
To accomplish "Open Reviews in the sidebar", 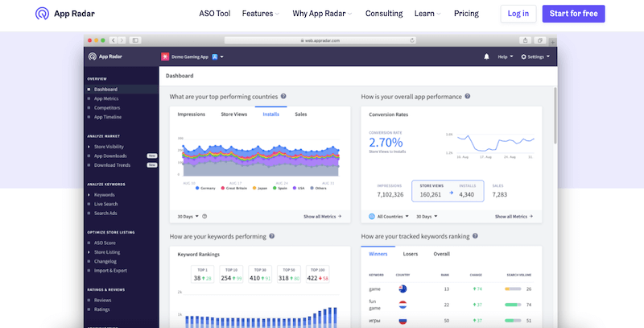I will (x=102, y=300).
